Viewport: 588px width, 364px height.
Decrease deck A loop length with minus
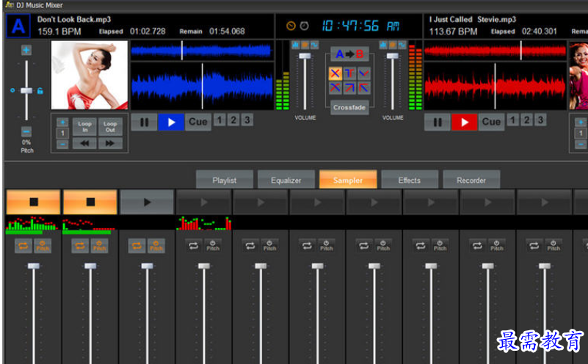click(x=62, y=145)
